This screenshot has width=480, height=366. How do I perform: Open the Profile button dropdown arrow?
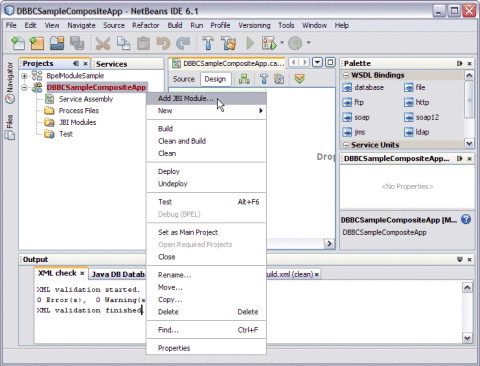tap(308, 43)
